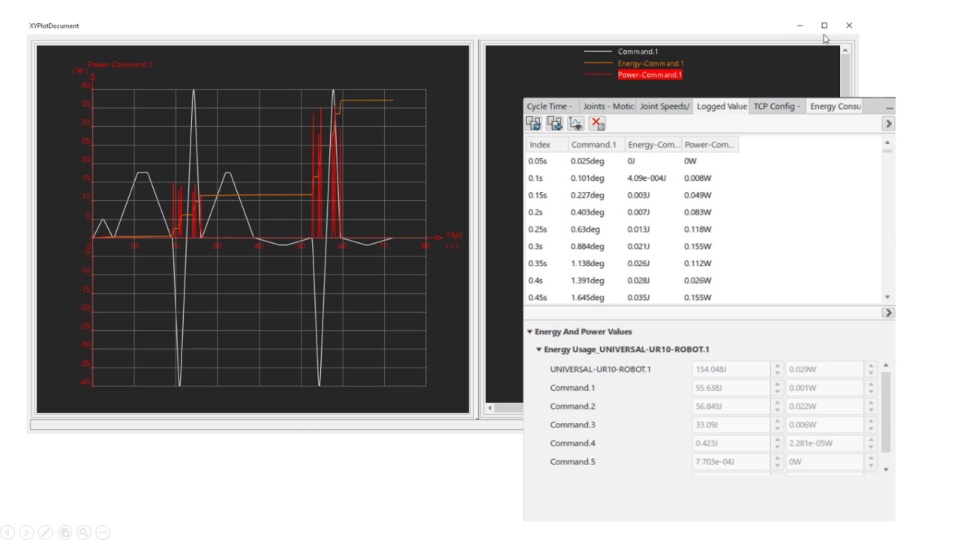Select the cell showing 4.09e-004J
The image size is (960, 540).
pyautogui.click(x=647, y=178)
